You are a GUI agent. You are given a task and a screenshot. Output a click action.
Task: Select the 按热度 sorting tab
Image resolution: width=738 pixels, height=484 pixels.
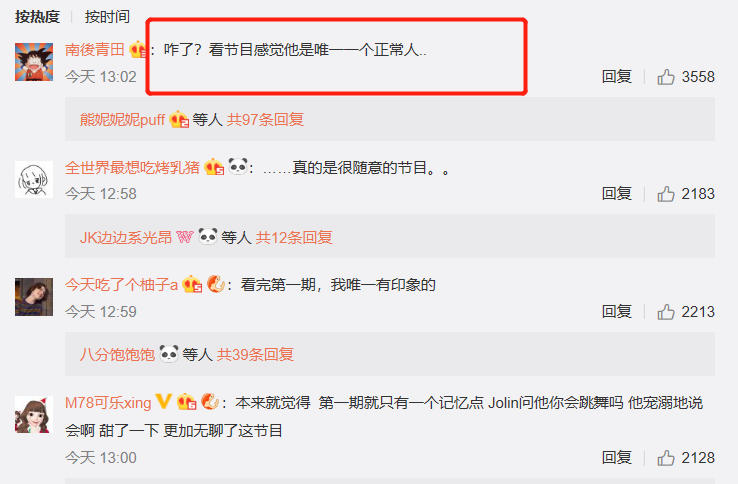point(37,16)
